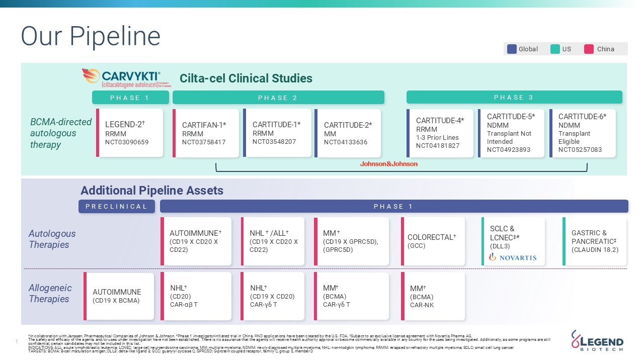Screen dimensions: 644x362
Task: Select the Cilta-cel Phase 1 header
Action: (130, 98)
